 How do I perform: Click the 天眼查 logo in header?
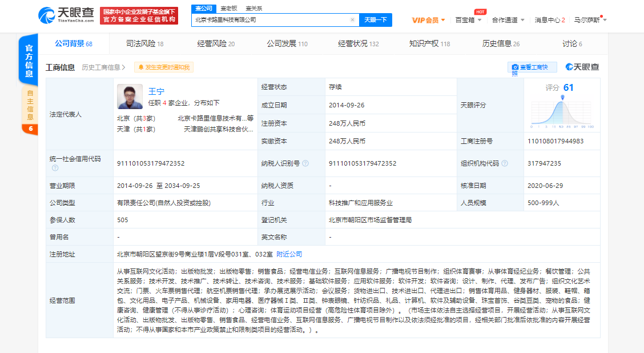click(x=66, y=15)
